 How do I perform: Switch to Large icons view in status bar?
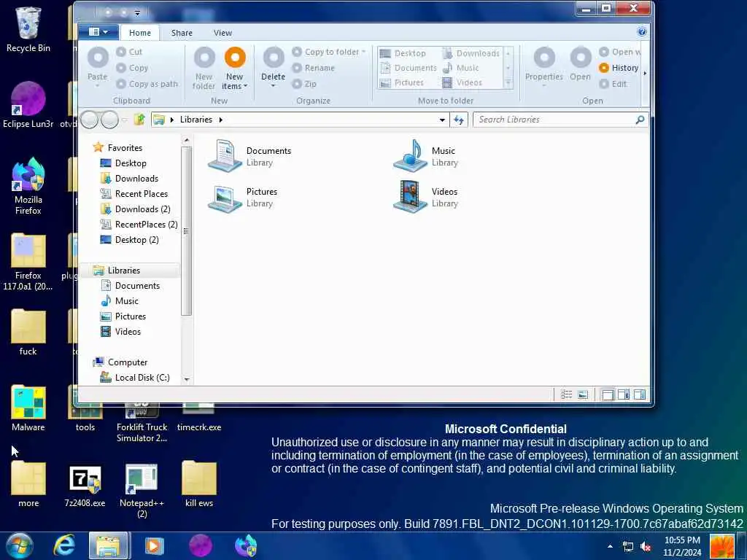pyautogui.click(x=583, y=394)
